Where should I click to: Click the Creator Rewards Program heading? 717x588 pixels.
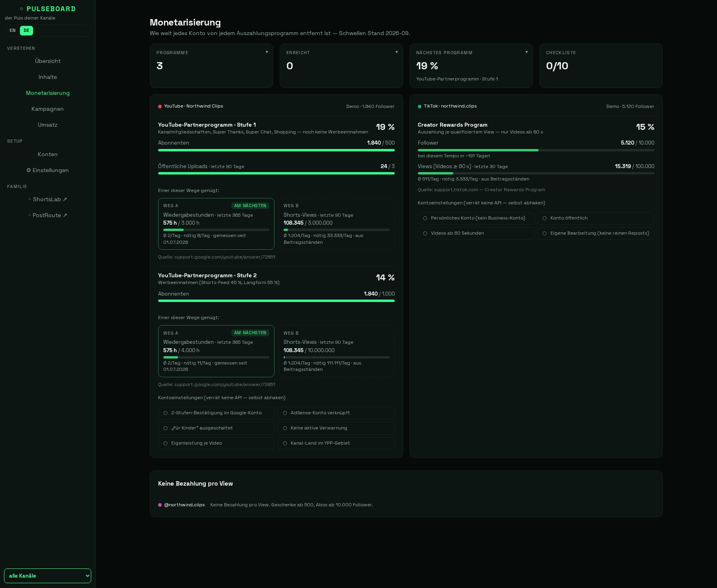453,125
